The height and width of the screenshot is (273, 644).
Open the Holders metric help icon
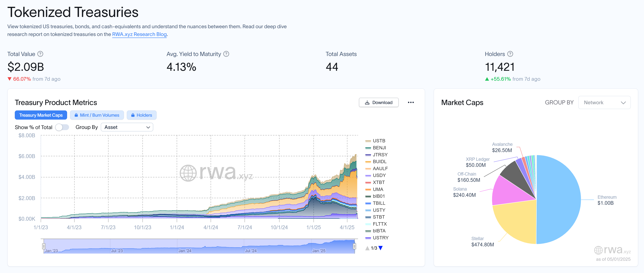510,54
